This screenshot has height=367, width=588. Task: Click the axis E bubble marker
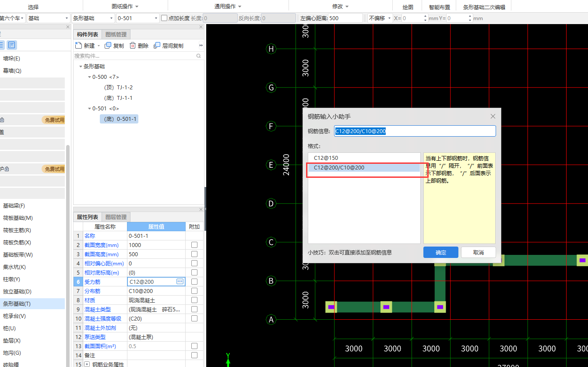tap(271, 165)
